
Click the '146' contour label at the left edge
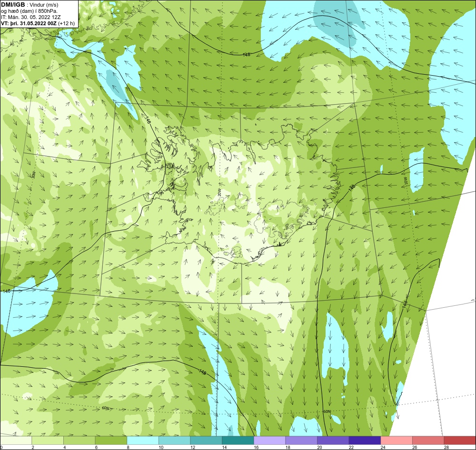[x=6, y=291]
